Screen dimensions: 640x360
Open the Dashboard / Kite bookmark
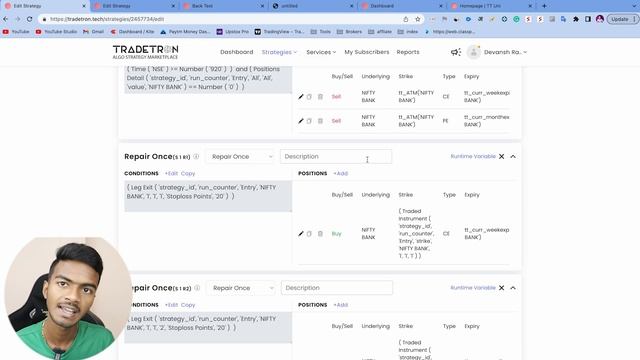pyautogui.click(x=133, y=31)
